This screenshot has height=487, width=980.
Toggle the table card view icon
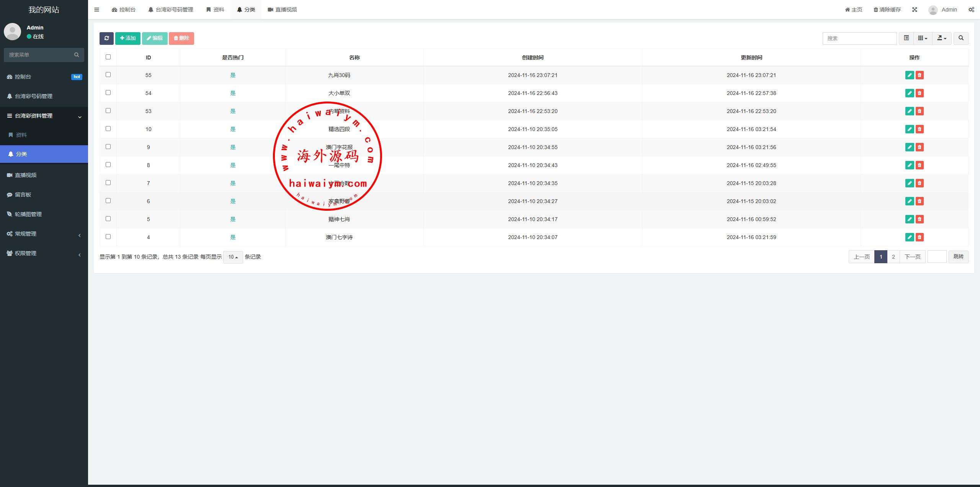906,38
